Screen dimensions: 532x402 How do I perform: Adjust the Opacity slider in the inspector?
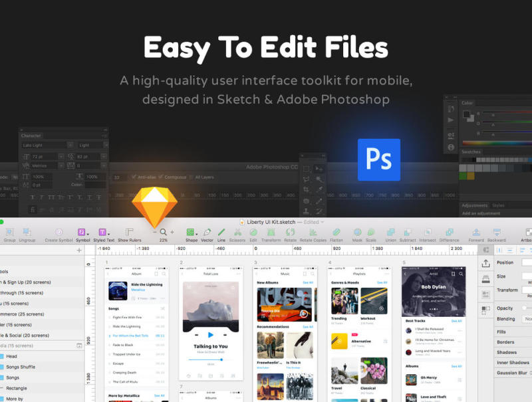pos(524,308)
